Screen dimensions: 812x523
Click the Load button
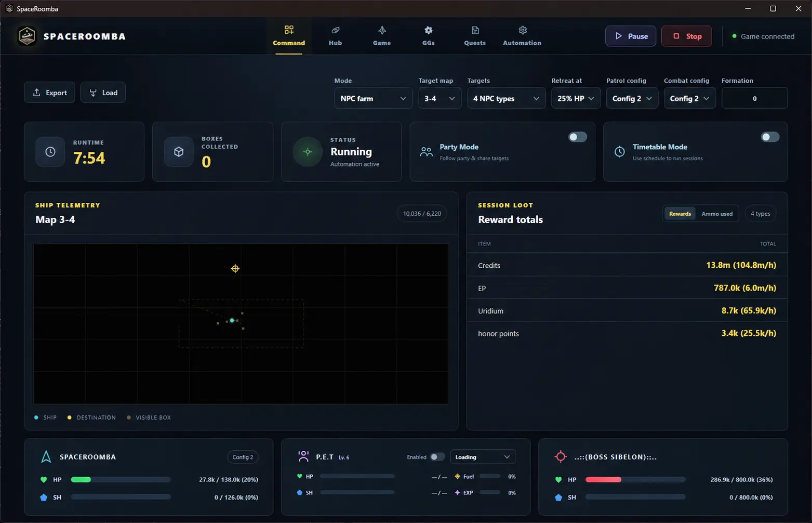(x=103, y=93)
